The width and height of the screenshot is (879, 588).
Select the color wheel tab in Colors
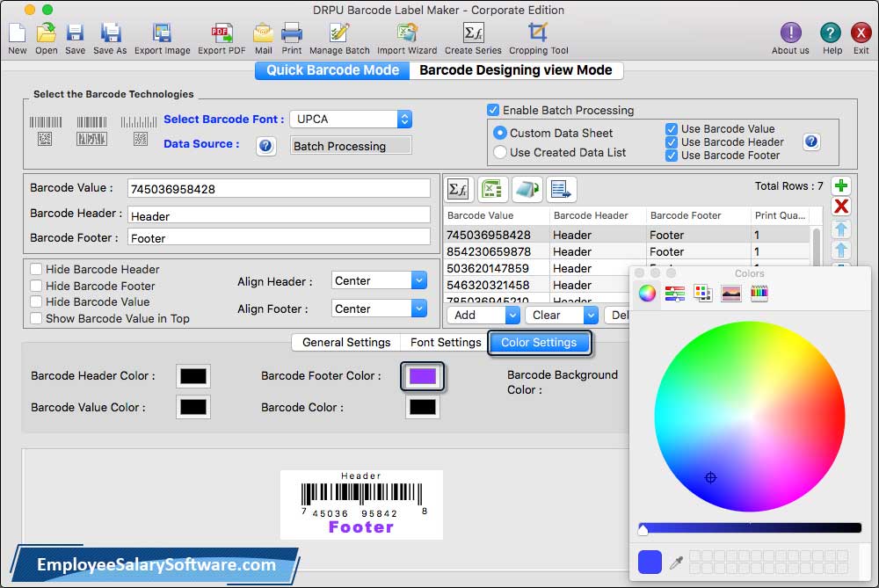point(647,293)
